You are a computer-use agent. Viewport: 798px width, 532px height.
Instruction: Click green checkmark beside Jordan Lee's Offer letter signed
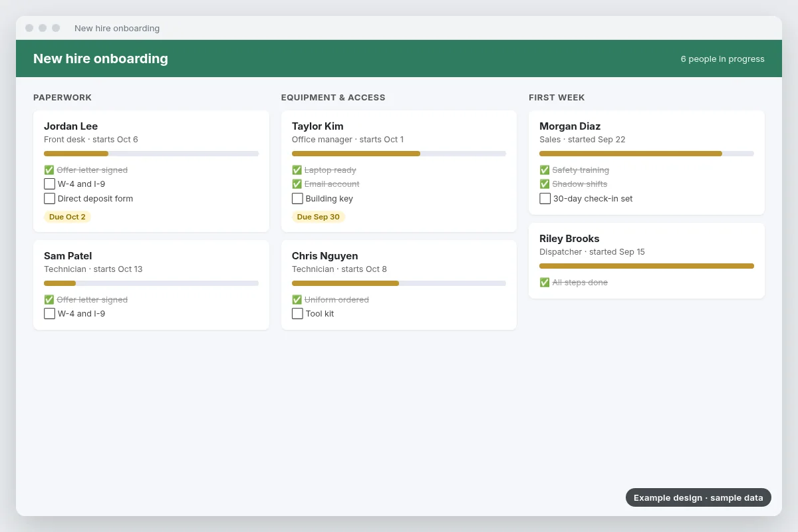[x=49, y=170]
